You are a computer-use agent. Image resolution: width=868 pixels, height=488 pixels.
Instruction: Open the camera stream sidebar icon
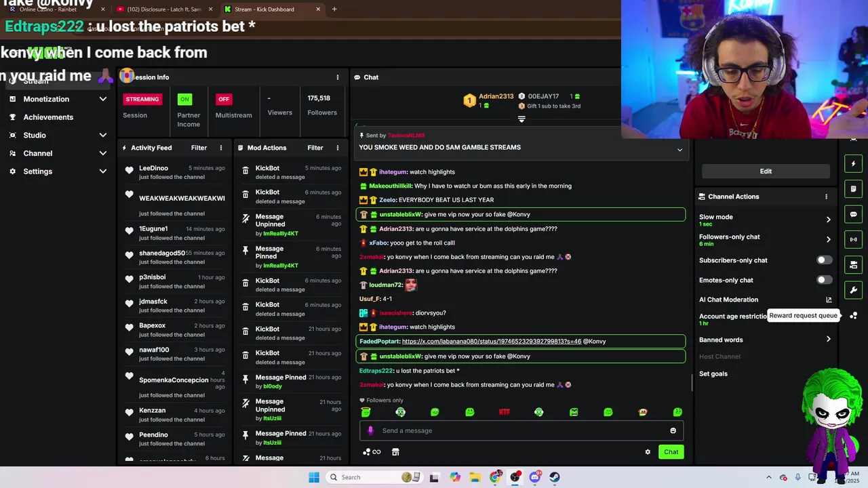853,264
